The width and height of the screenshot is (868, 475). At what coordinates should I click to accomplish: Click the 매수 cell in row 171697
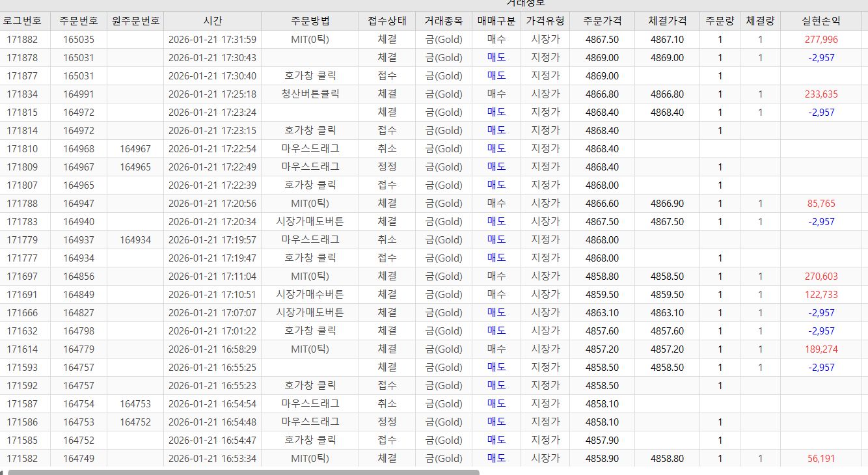pyautogui.click(x=496, y=277)
